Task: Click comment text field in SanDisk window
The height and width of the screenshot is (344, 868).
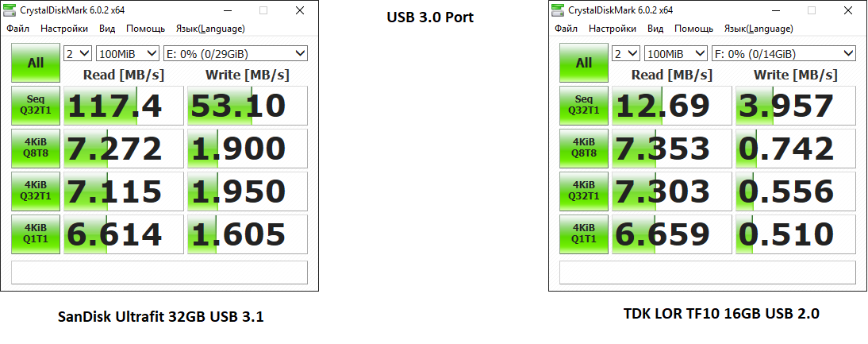Action: (x=159, y=272)
